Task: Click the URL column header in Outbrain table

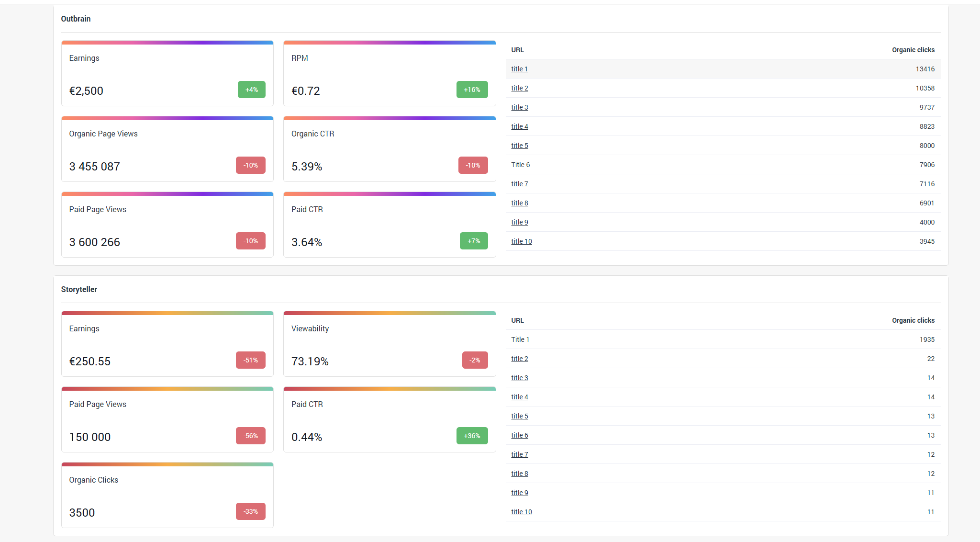Action: 517,49
